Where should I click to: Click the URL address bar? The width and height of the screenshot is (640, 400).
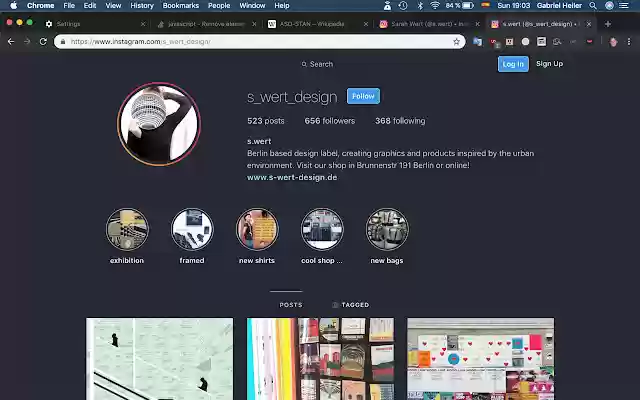coord(260,42)
